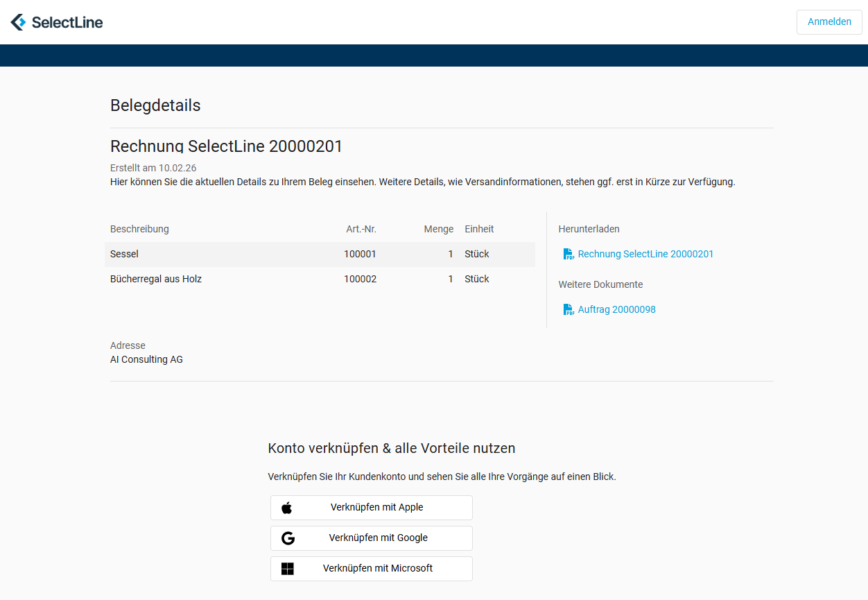The height and width of the screenshot is (600, 868).
Task: Click article number 100002
Action: point(360,280)
